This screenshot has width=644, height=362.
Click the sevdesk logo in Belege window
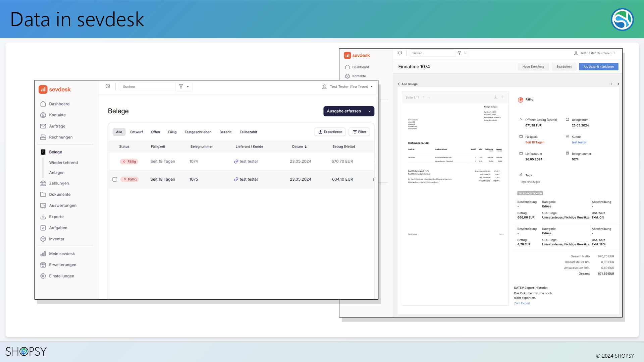[x=55, y=89]
